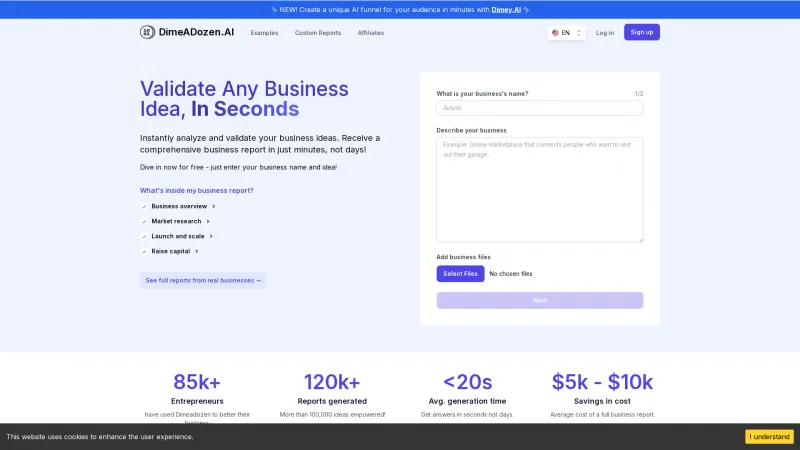800x450 pixels.
Task: Click the US flag language icon
Action: 555,33
